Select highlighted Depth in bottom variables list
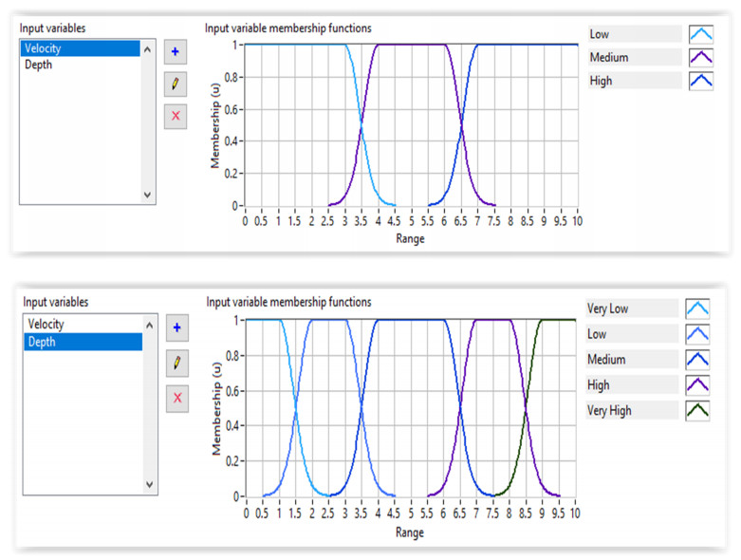The height and width of the screenshot is (560, 741). click(83, 342)
